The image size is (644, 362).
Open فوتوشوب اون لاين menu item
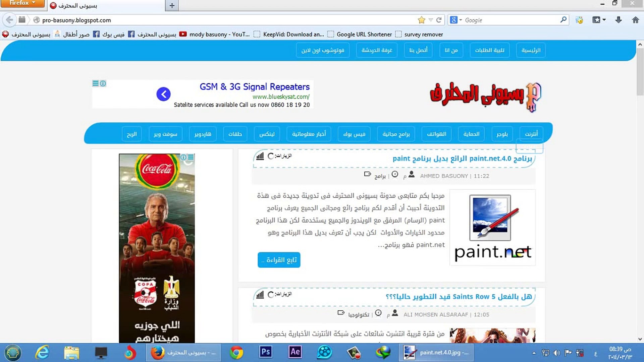322,50
